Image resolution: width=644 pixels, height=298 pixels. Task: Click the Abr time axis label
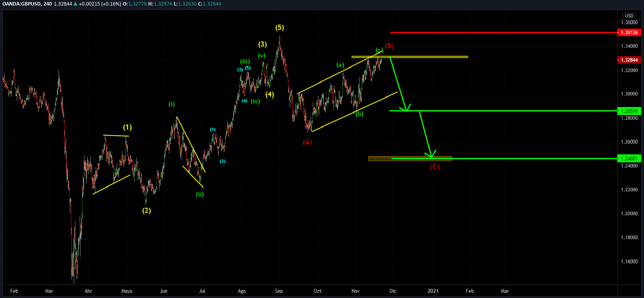pyautogui.click(x=88, y=291)
